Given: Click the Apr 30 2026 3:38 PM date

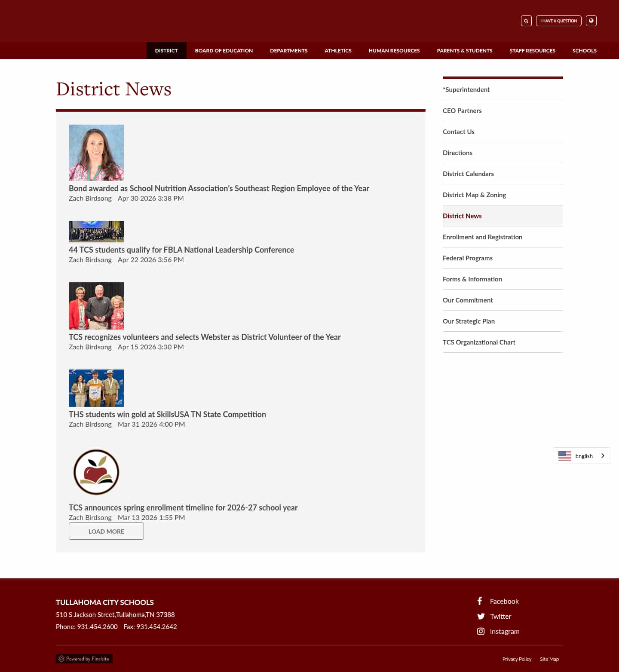Looking at the screenshot, I should [x=151, y=198].
